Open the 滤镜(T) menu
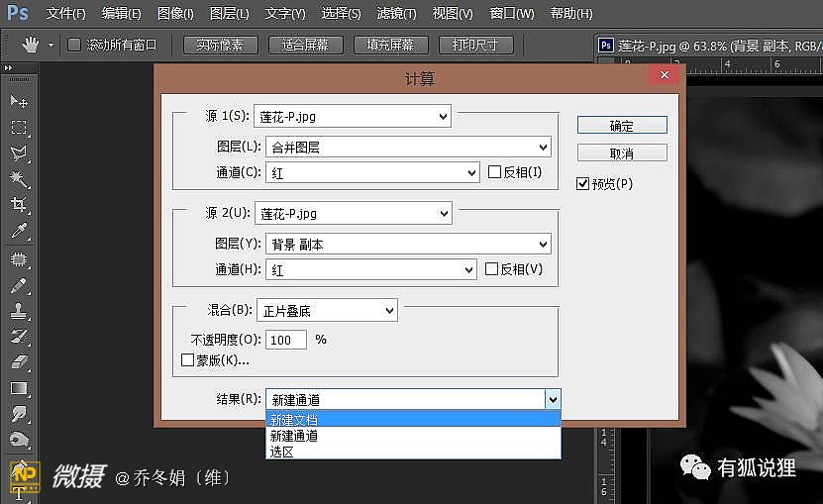 (x=395, y=14)
